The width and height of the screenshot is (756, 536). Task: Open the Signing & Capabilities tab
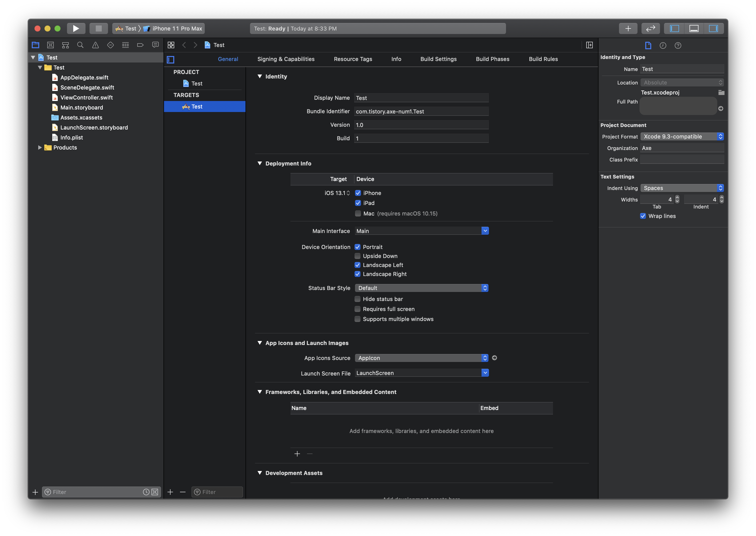(x=286, y=59)
